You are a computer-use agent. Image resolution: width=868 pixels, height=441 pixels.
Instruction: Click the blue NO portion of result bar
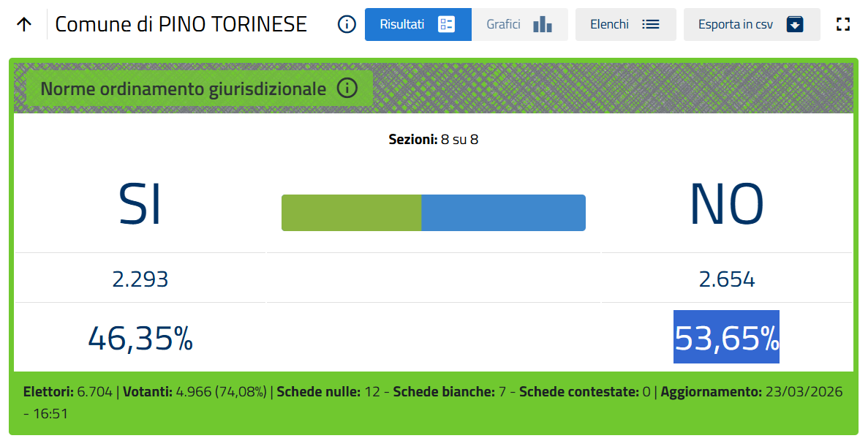pos(503,213)
